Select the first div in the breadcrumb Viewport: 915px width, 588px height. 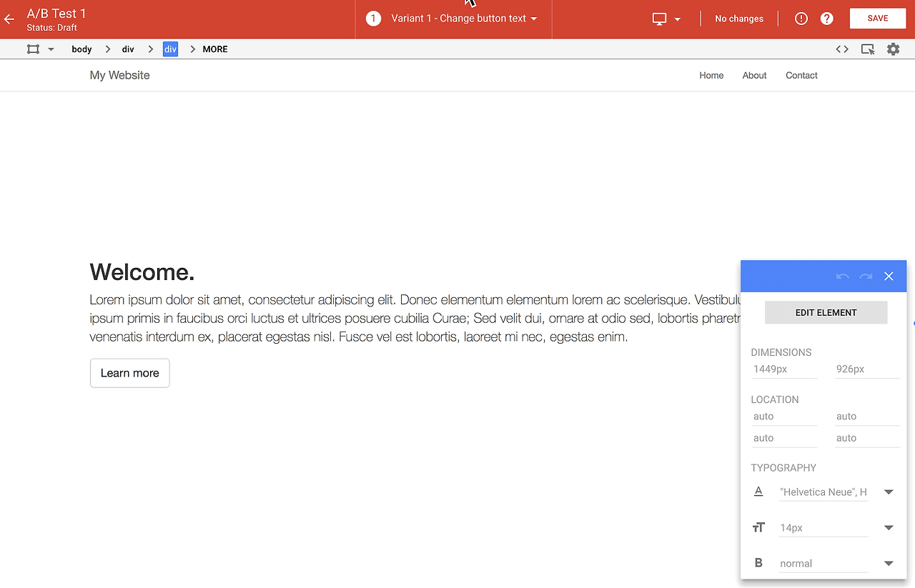[128, 49]
